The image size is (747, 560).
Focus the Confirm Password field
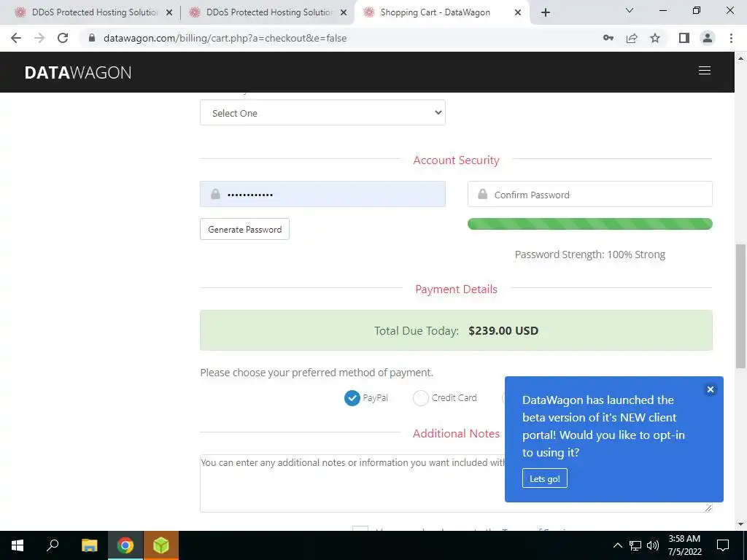589,194
